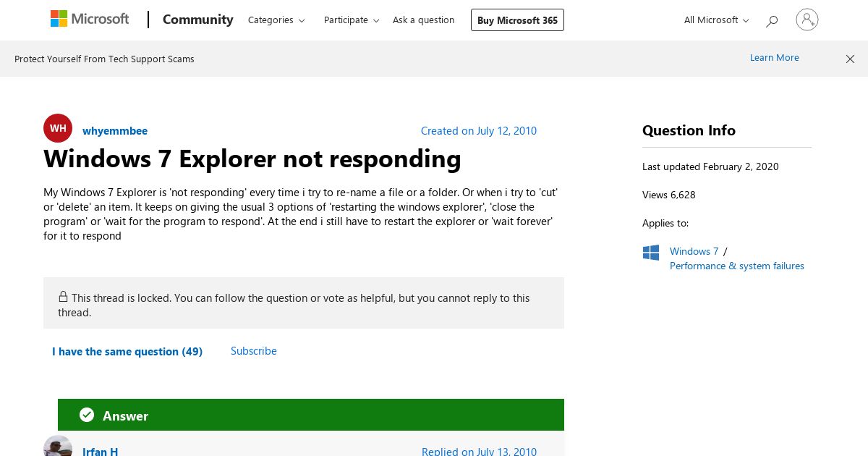Open the search magnifier icon

[x=772, y=21]
